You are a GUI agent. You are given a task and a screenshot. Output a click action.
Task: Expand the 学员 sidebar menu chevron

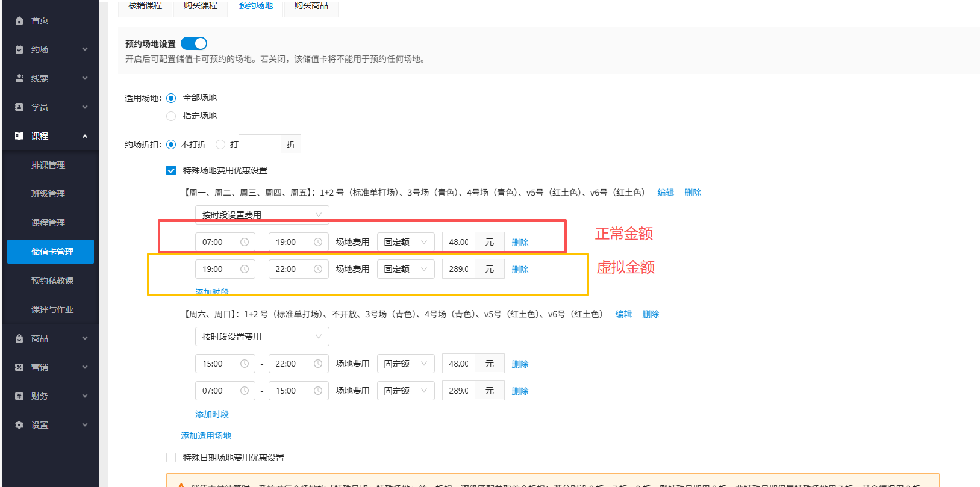tap(85, 107)
